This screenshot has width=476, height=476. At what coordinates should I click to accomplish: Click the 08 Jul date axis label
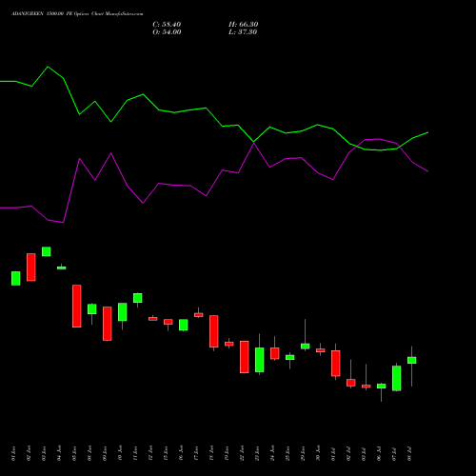tap(409, 453)
